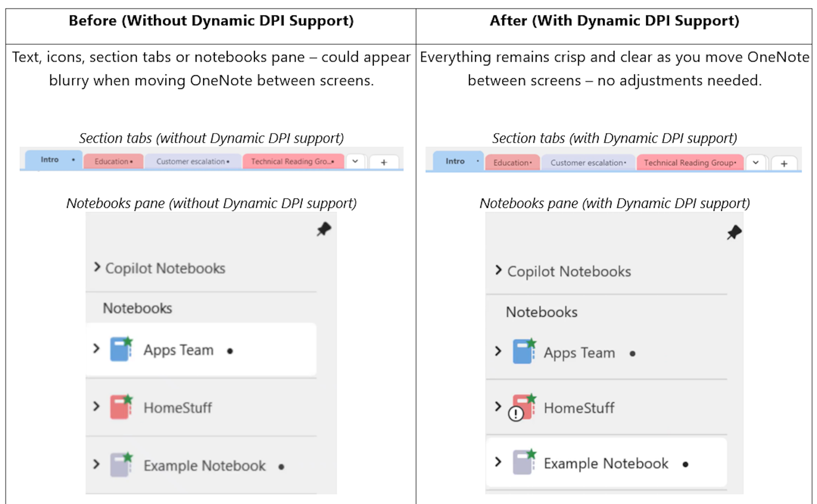
Task: Expand Example Notebook chevron in left pane
Action: click(97, 464)
